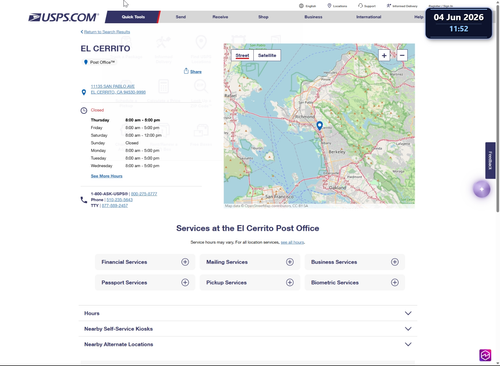The height and width of the screenshot is (366, 500).
Task: Open the Receive menu
Action: [220, 17]
